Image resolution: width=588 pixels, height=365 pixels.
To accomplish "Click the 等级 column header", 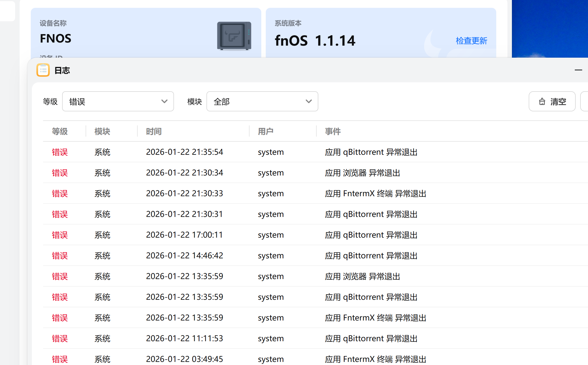I will (x=60, y=131).
